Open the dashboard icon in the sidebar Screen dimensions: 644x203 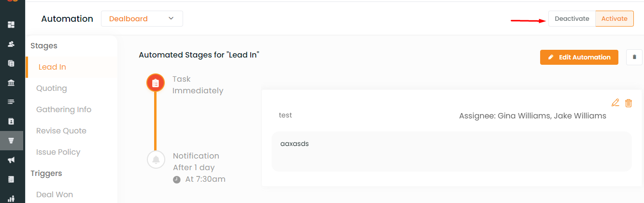pos(11,24)
